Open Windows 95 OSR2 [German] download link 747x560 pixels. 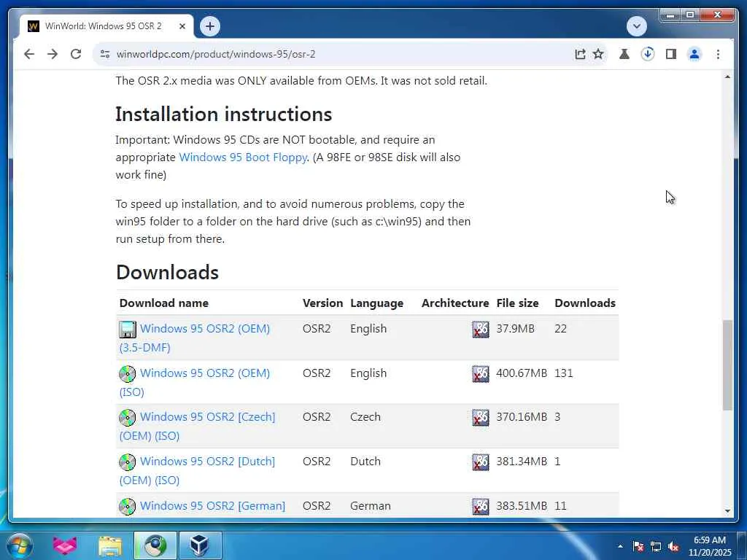pos(212,506)
